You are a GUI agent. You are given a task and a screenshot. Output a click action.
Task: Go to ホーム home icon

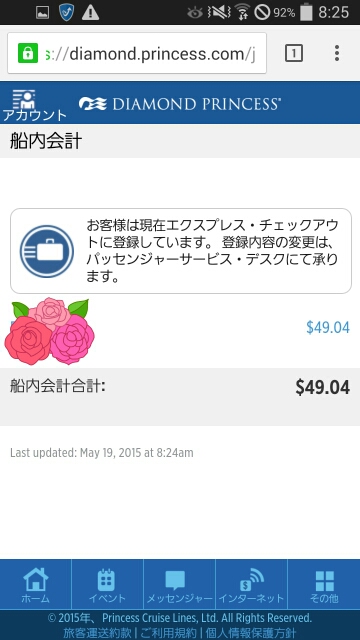(36, 586)
